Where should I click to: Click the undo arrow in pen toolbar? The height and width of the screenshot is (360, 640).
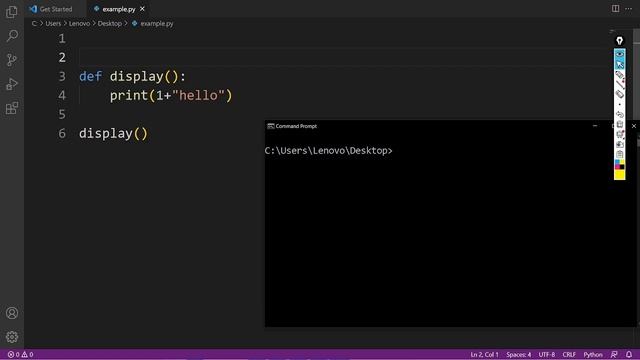pyautogui.click(x=620, y=114)
